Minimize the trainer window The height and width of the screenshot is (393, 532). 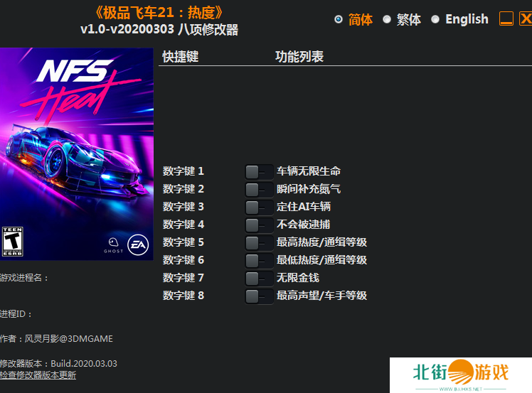click(x=506, y=19)
